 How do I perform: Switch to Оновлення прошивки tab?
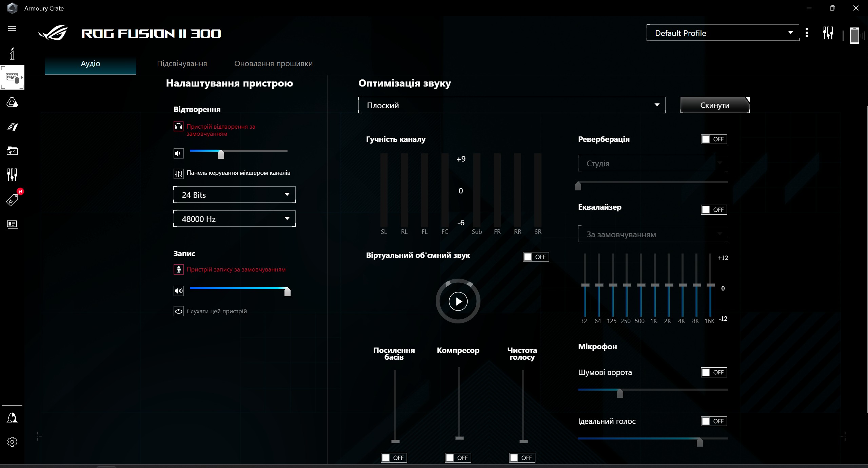[x=274, y=64]
